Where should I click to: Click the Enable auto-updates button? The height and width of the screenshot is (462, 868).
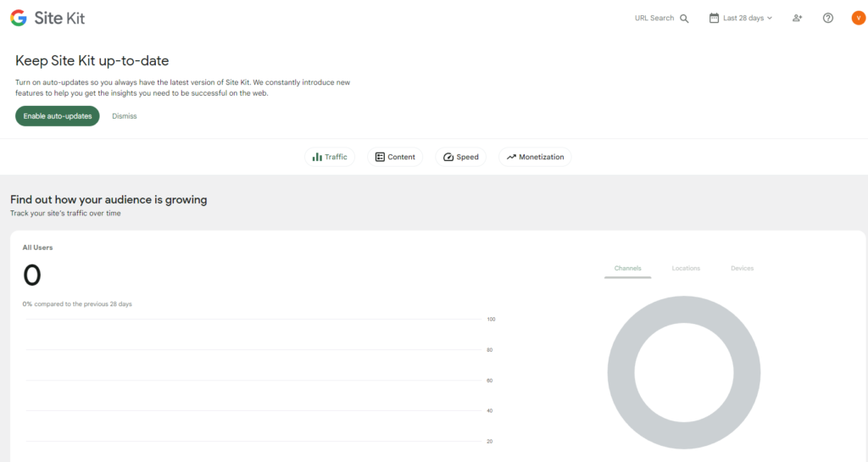point(58,116)
